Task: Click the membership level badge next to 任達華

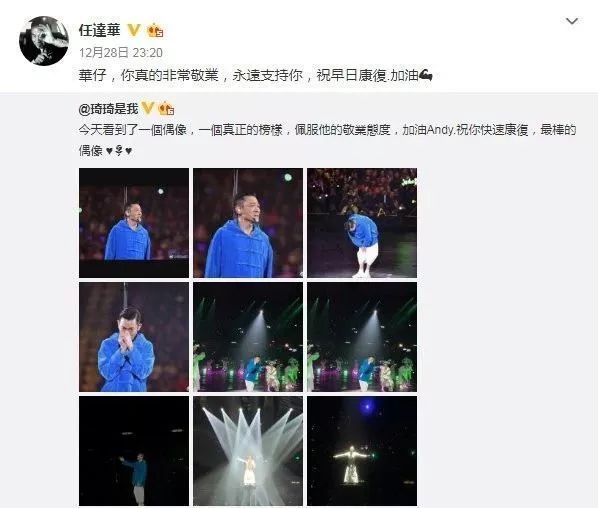Action: click(x=155, y=31)
